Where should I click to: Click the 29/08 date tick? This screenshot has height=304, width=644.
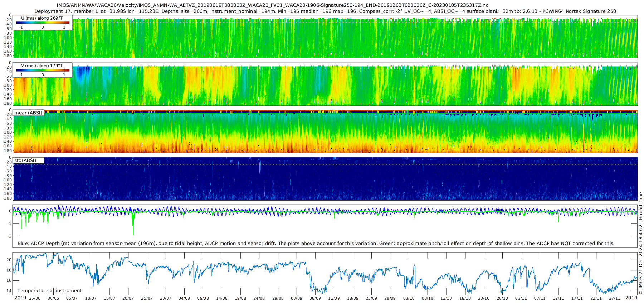(x=278, y=298)
